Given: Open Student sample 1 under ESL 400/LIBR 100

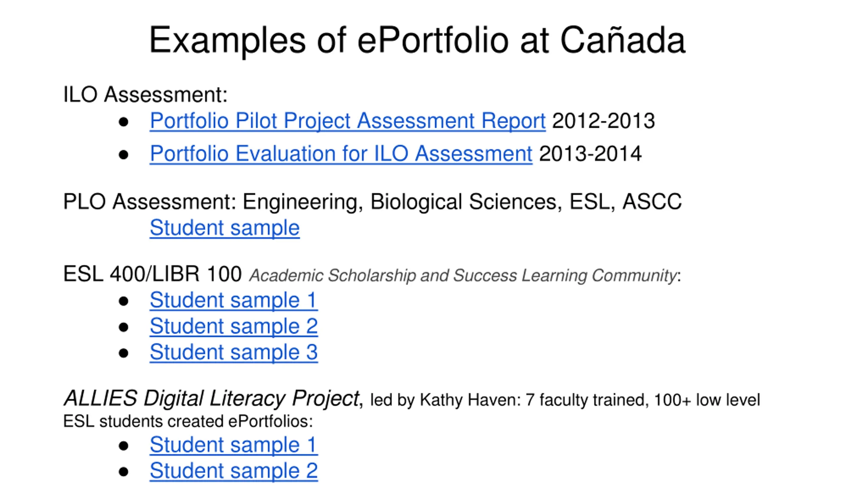Looking at the screenshot, I should 233,300.
